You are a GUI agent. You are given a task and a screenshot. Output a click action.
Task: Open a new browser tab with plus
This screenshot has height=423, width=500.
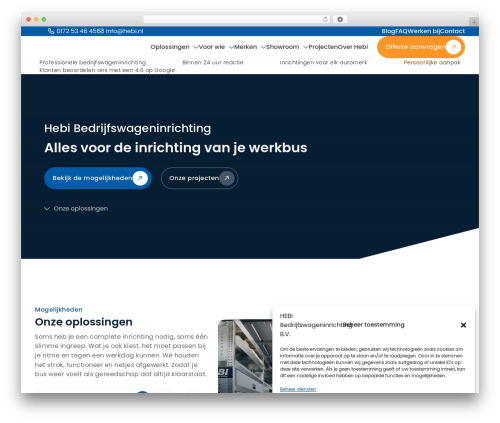point(474,22)
